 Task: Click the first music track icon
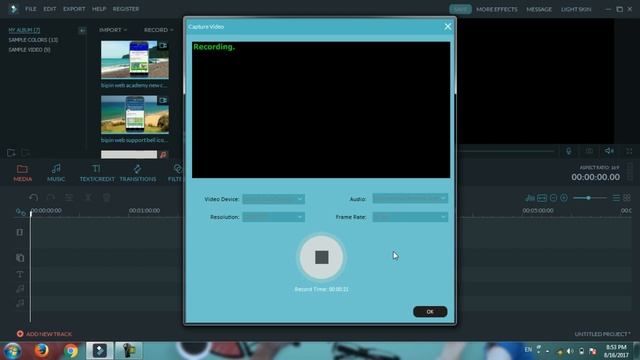(20, 289)
